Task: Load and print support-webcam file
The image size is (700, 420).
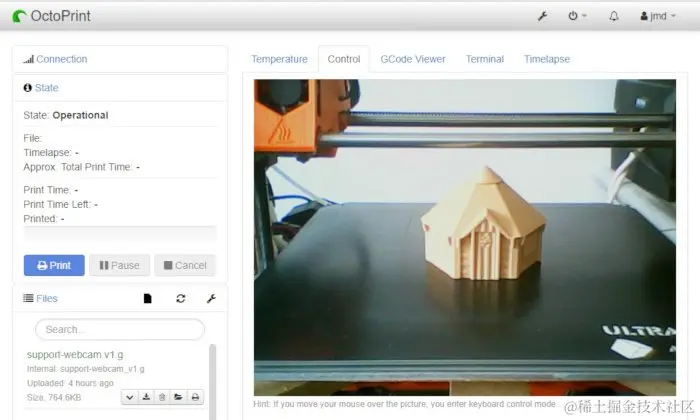Action: click(195, 397)
